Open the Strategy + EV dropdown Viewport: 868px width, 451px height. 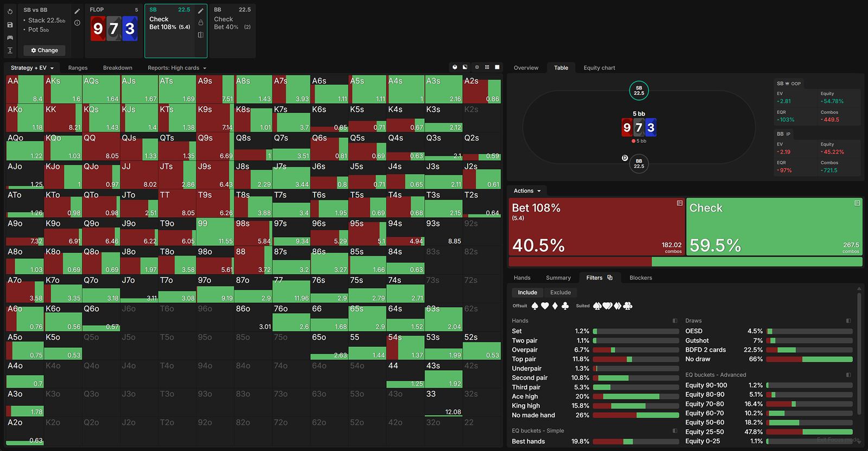tap(32, 68)
